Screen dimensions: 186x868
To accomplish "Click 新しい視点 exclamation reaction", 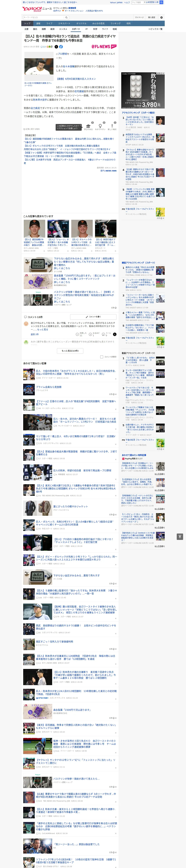I will 112,127.
